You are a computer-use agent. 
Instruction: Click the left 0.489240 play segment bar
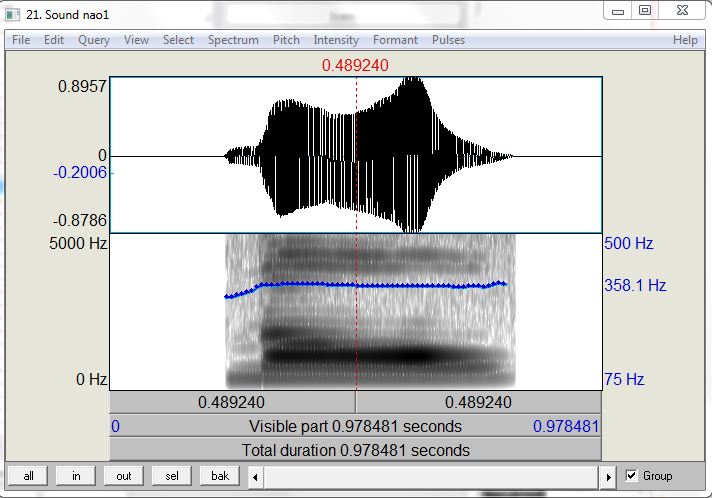tap(232, 402)
